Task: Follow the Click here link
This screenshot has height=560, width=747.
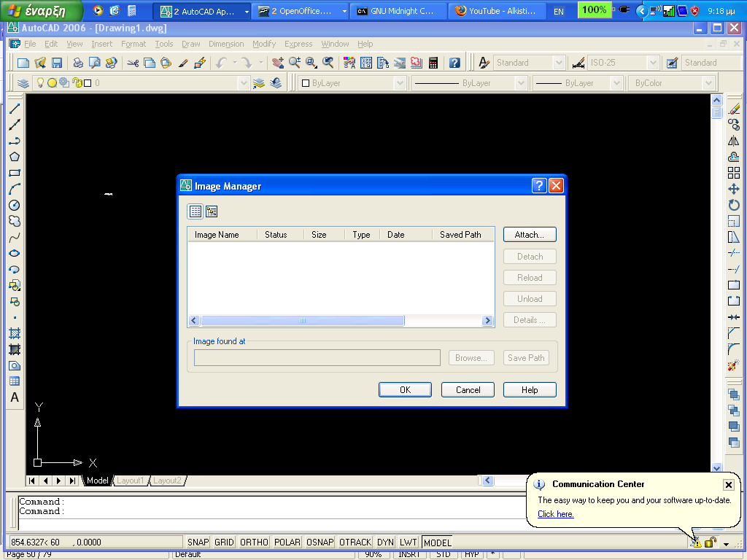Action: (555, 514)
